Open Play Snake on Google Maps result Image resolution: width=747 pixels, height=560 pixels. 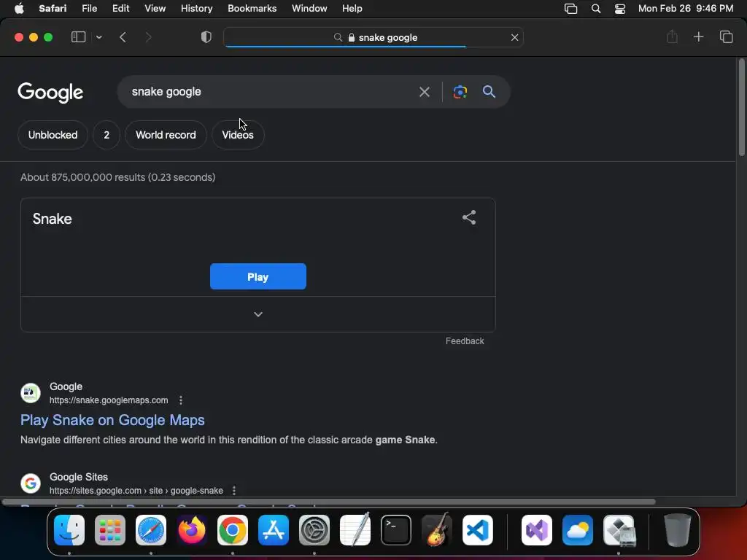coord(112,420)
